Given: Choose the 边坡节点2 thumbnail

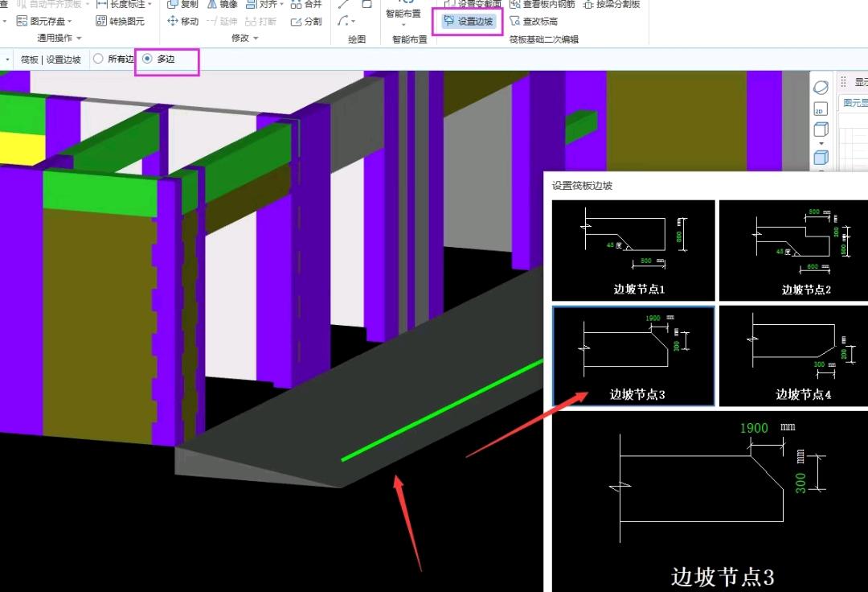Looking at the screenshot, I should pos(793,250).
